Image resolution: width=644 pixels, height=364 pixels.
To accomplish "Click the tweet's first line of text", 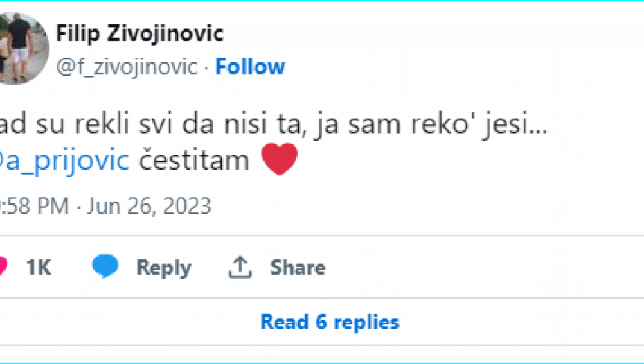I will click(270, 125).
